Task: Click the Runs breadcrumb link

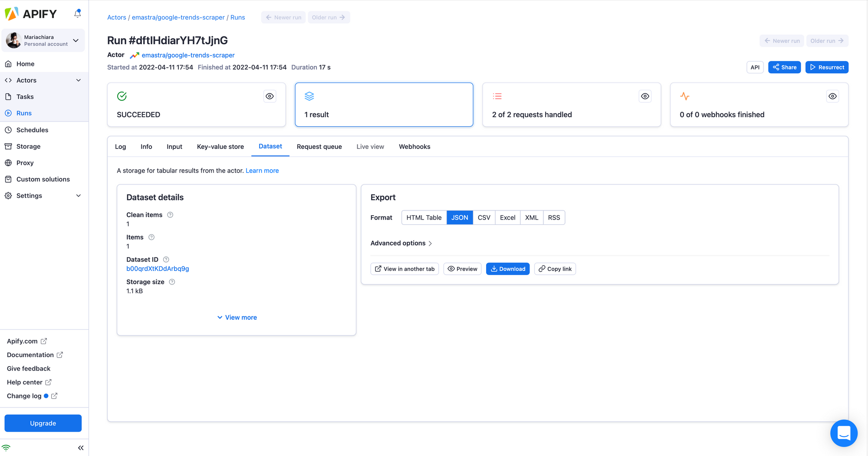Action: click(x=238, y=17)
